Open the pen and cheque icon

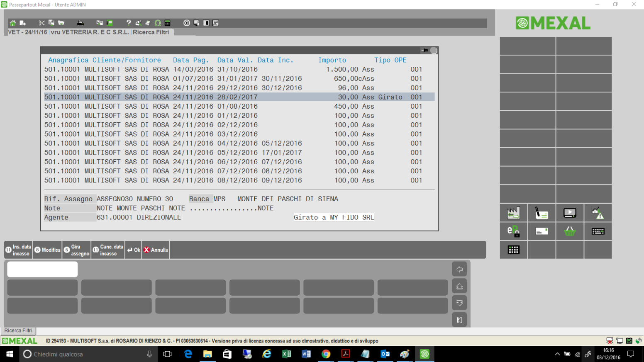[x=542, y=213]
